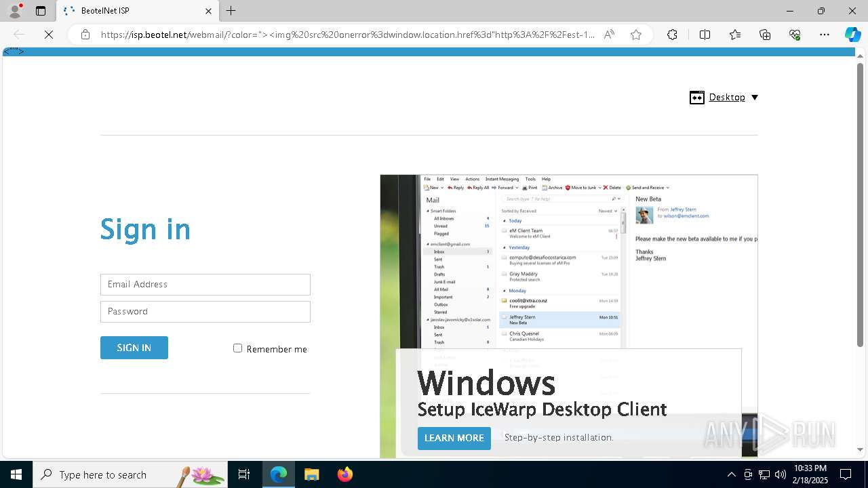
Task: Toggle the Split screen icon
Action: click(705, 35)
